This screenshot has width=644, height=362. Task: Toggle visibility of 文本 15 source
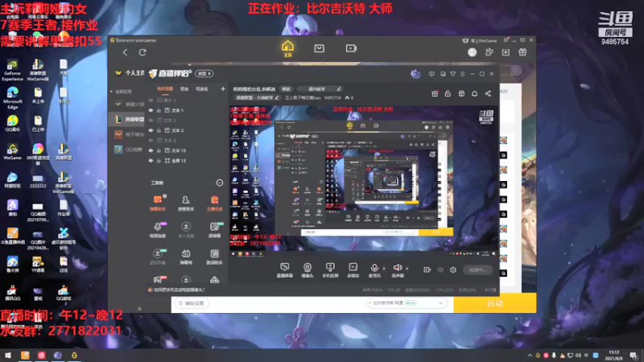pyautogui.click(x=151, y=150)
